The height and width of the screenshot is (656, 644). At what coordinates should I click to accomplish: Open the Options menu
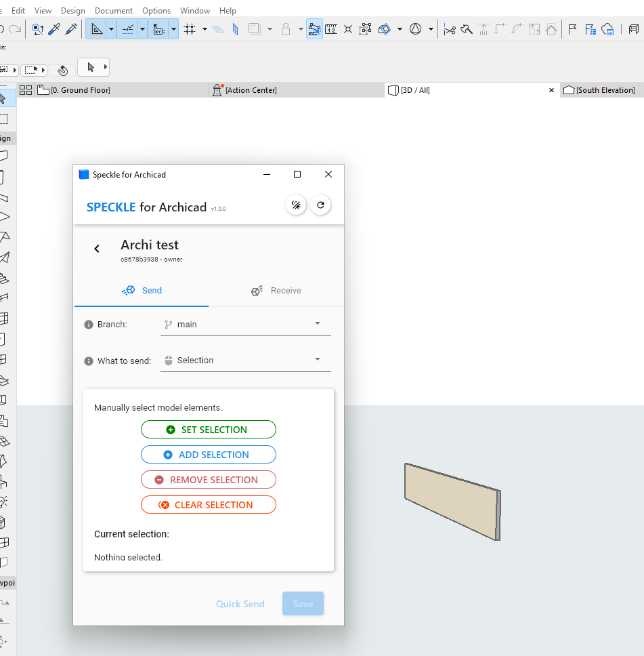156,10
